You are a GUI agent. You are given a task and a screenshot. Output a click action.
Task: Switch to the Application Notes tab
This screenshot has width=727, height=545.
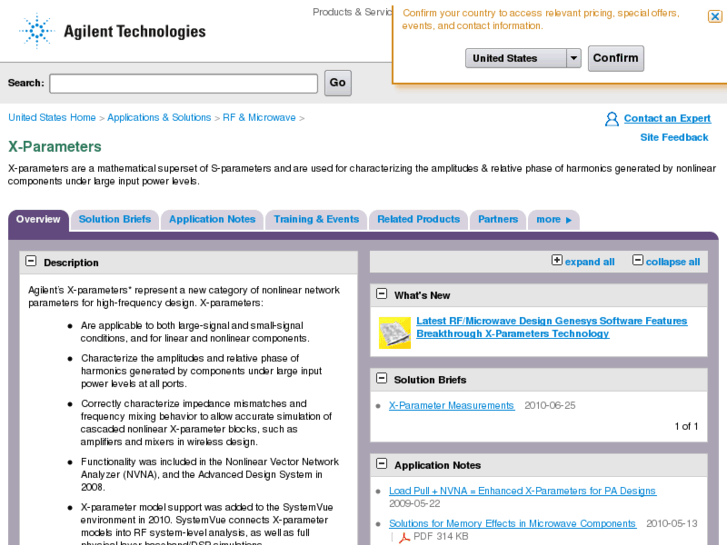pyautogui.click(x=212, y=219)
